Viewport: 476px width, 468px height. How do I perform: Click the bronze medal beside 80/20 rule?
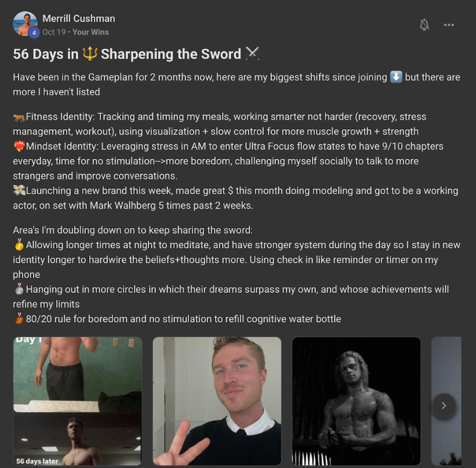[x=19, y=318]
